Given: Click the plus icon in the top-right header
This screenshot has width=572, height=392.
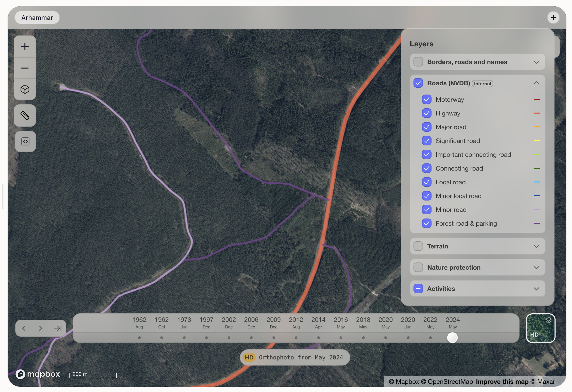Looking at the screenshot, I should tap(553, 17).
